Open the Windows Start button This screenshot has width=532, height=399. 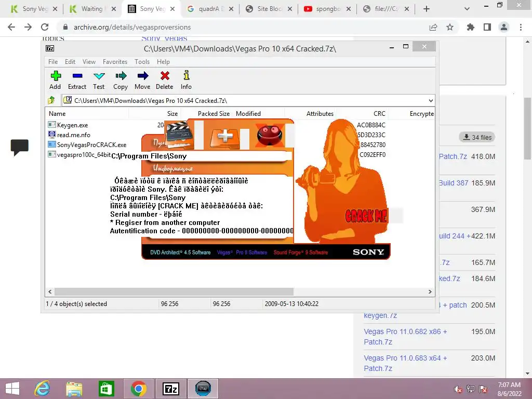pos(13,389)
